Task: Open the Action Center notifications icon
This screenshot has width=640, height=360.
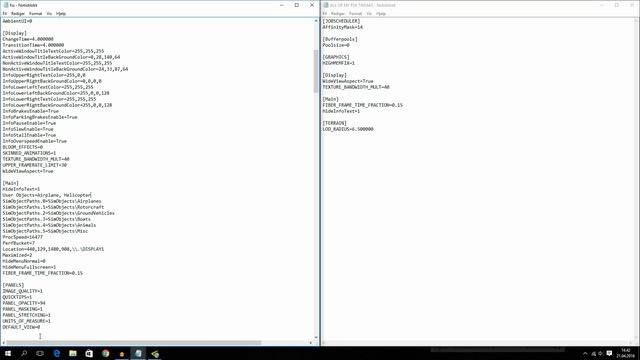Action: tap(609, 353)
